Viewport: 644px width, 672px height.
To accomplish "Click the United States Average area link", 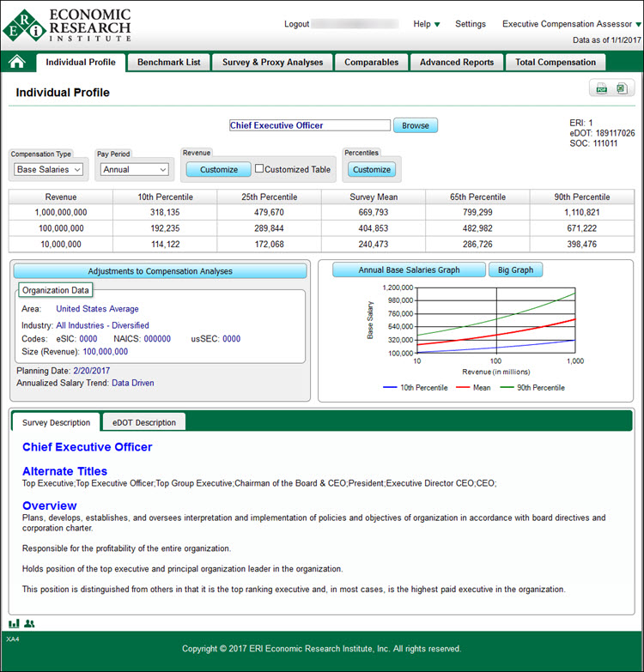I will coord(97,309).
